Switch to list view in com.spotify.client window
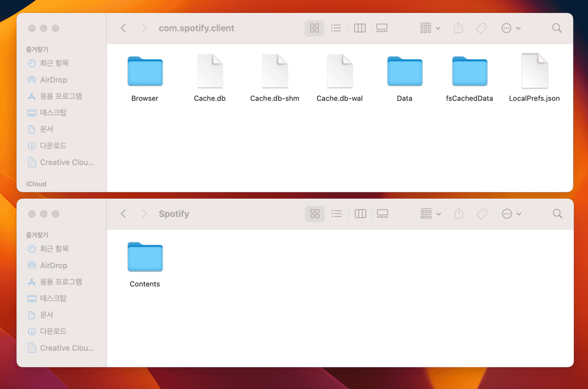This screenshot has height=389, width=588. (336, 28)
